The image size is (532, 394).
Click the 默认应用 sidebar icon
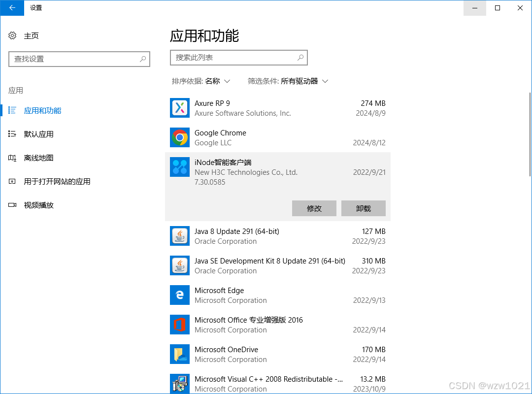point(12,134)
